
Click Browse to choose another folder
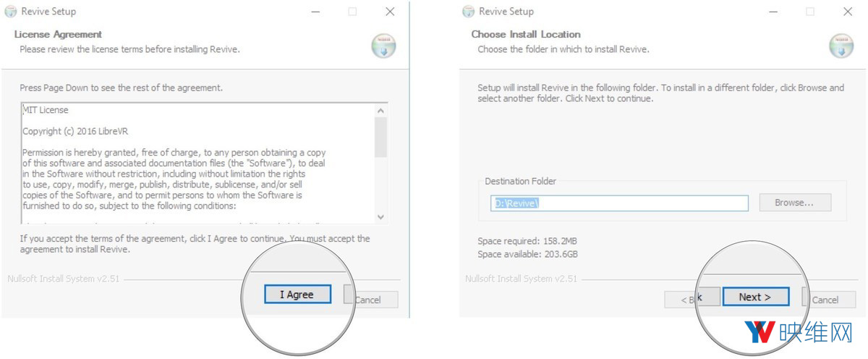click(x=795, y=203)
